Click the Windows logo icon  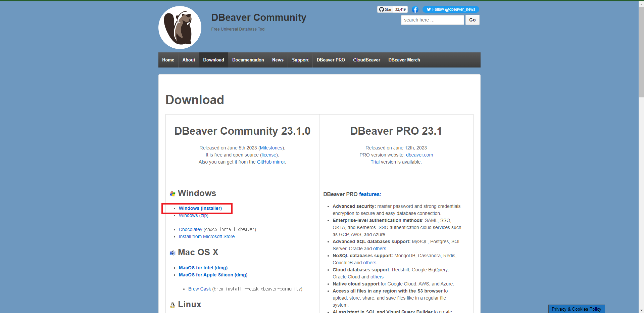[x=172, y=194]
